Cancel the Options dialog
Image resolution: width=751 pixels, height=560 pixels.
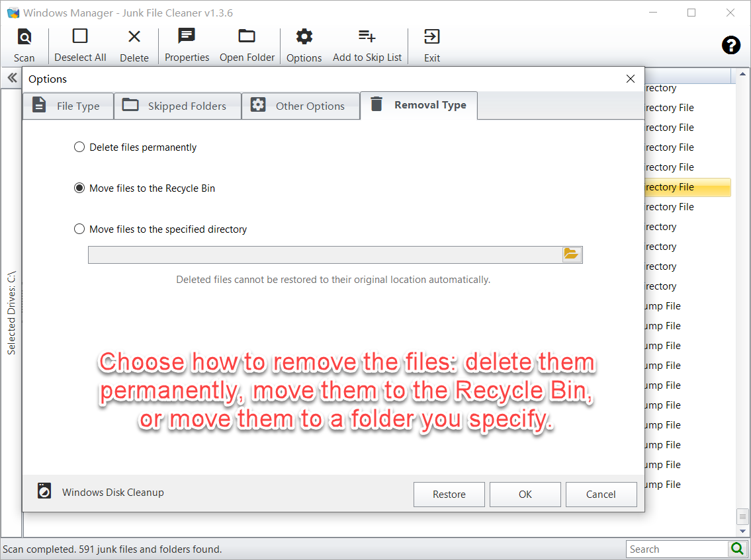click(x=601, y=495)
